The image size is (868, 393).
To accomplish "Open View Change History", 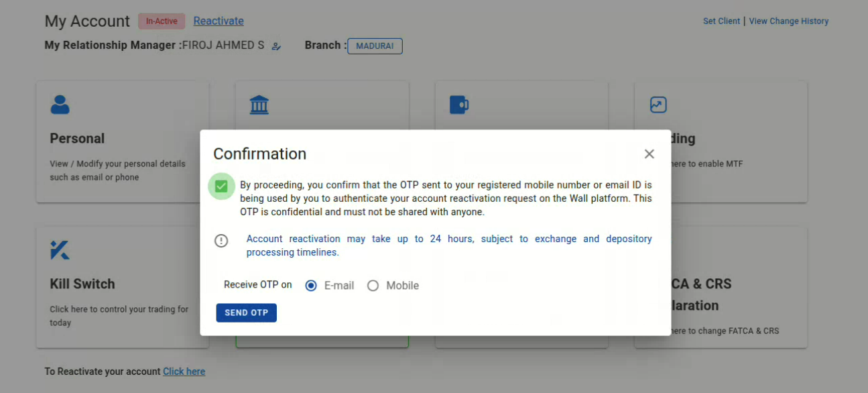I will pos(788,21).
